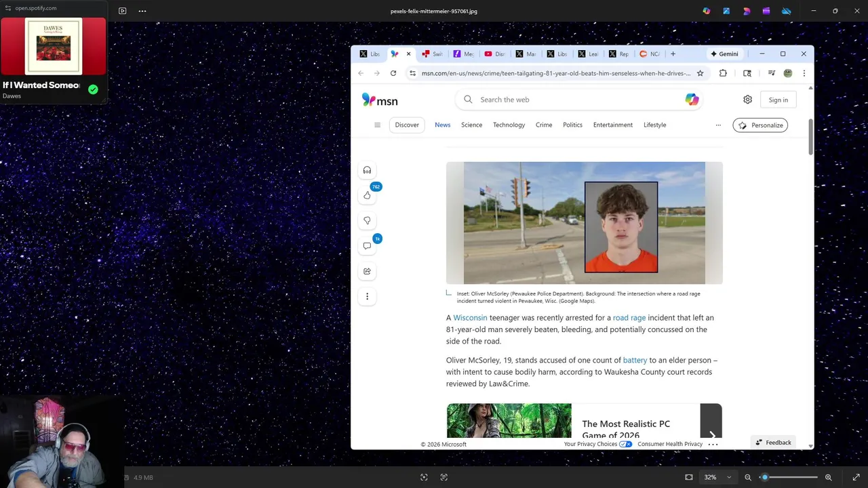Open the Photos See more ellipsis

click(x=142, y=11)
